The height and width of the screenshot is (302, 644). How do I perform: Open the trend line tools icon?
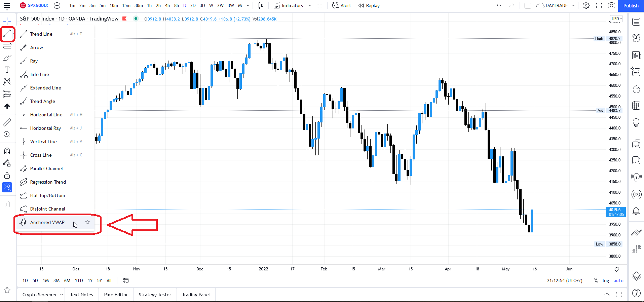click(7, 34)
